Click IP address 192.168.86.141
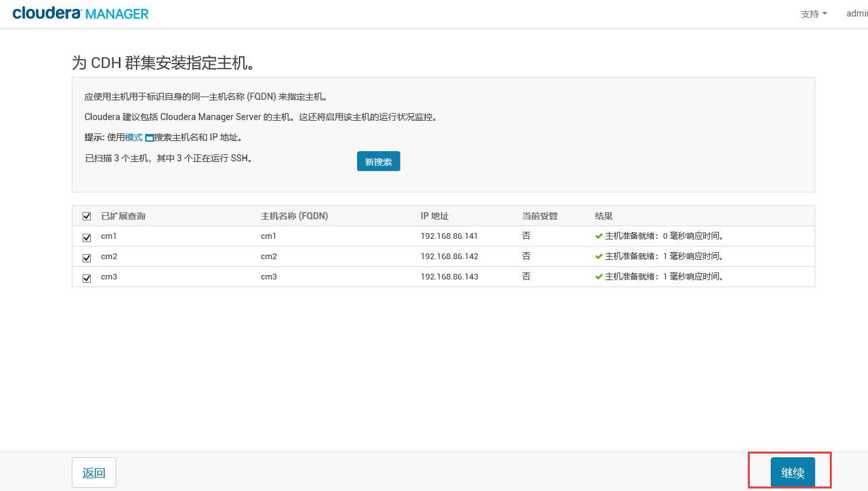 449,236
